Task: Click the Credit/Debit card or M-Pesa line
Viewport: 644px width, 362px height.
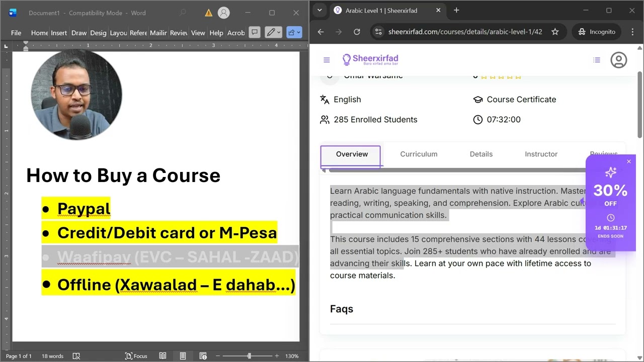Action: [167, 233]
